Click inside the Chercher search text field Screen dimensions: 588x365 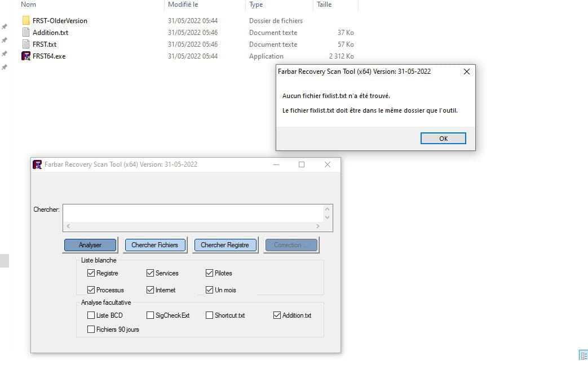[193, 213]
